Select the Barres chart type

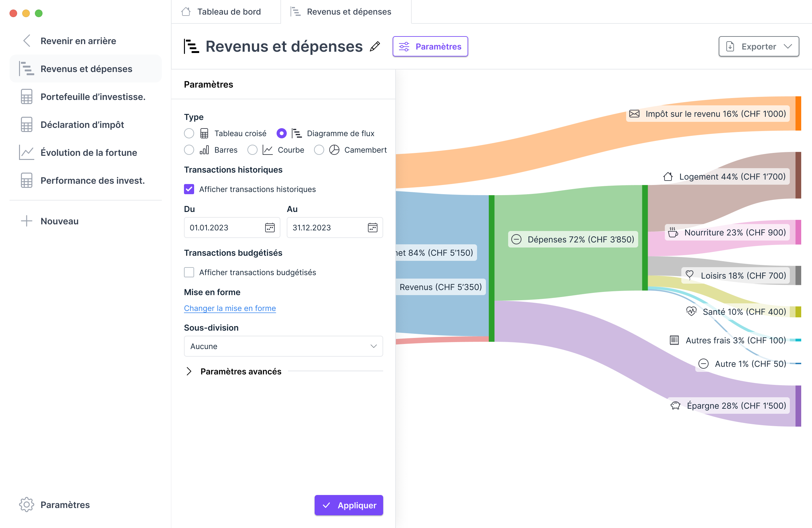189,150
